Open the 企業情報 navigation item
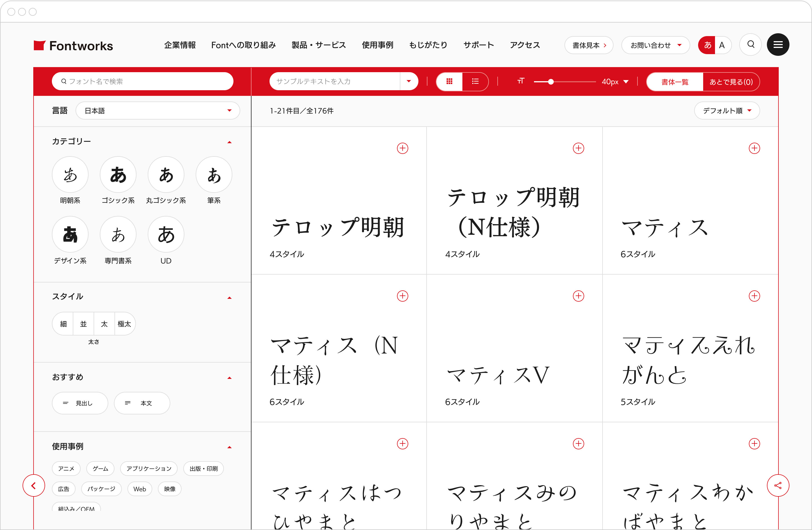Screen dimensions: 812x530 [x=180, y=45]
